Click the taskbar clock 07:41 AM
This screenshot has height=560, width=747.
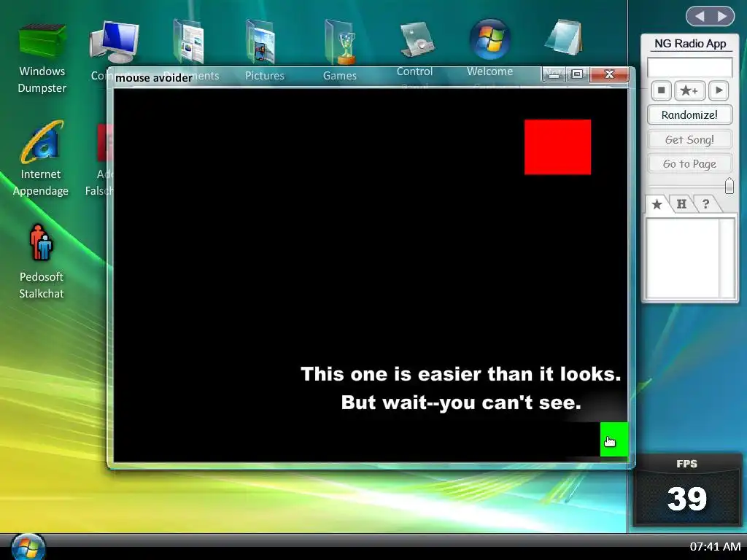click(x=715, y=547)
